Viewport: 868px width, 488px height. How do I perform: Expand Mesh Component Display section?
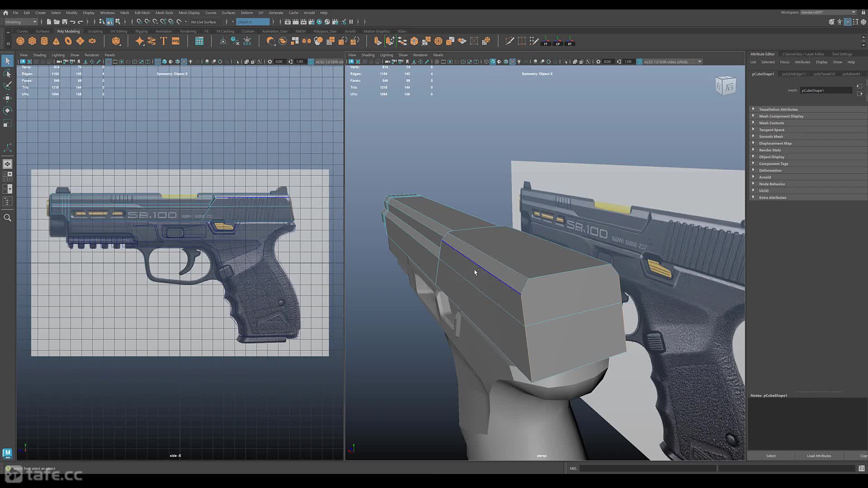point(781,116)
